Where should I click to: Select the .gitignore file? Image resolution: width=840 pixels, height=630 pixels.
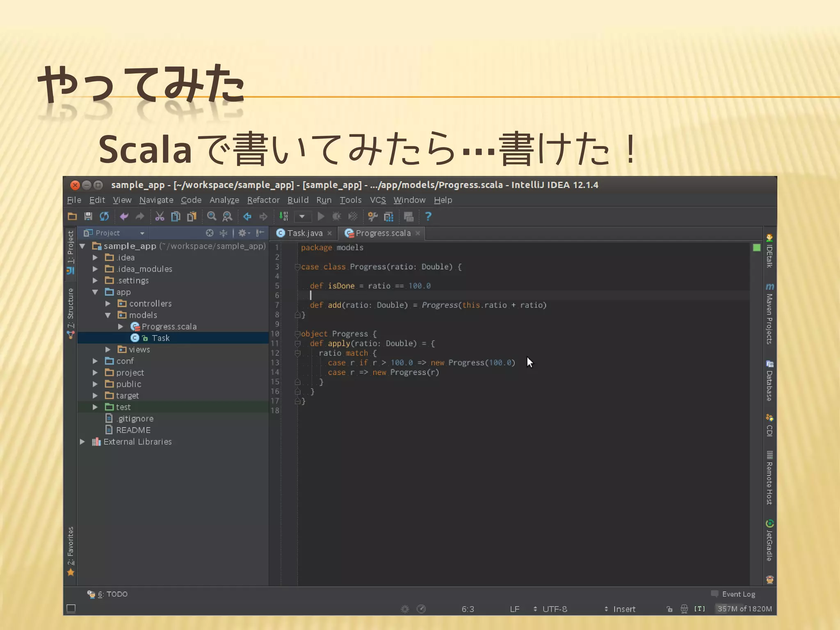pyautogui.click(x=135, y=418)
